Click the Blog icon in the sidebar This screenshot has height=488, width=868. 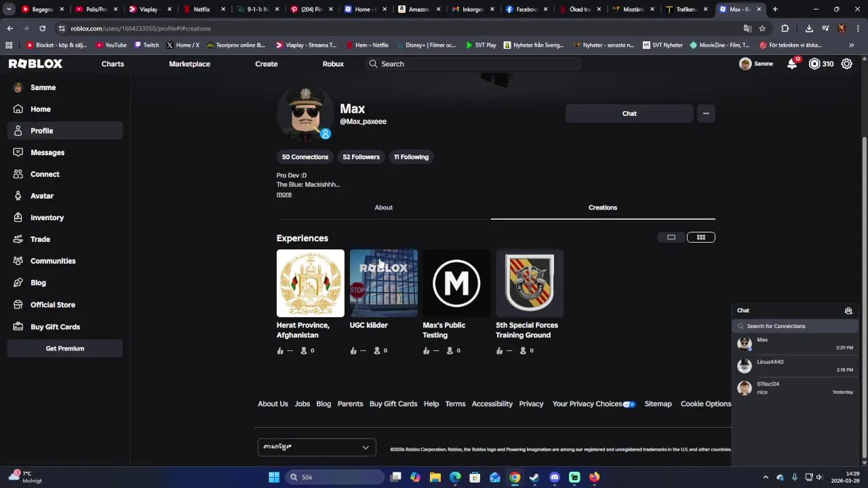pos(18,283)
